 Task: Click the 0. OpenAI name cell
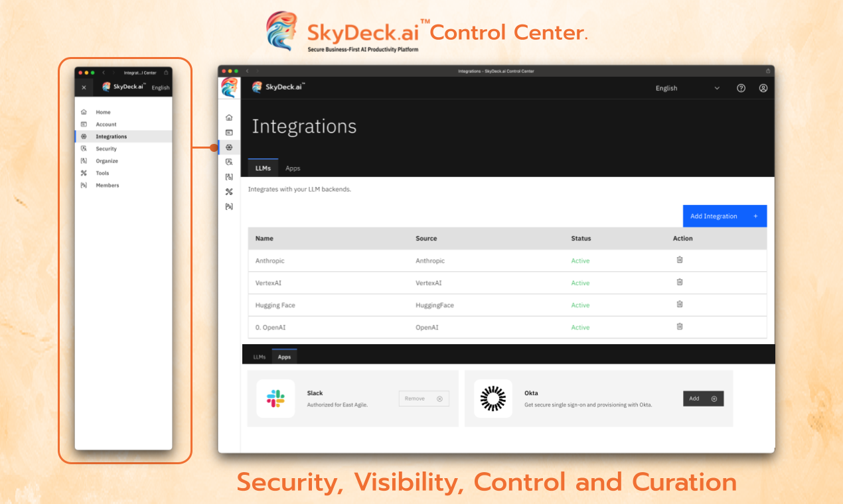click(271, 328)
